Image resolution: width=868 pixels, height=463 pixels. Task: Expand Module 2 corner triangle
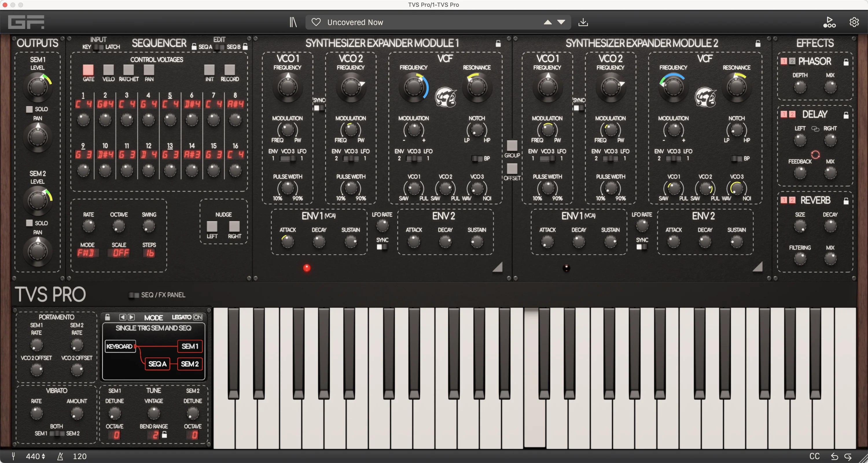pos(757,267)
